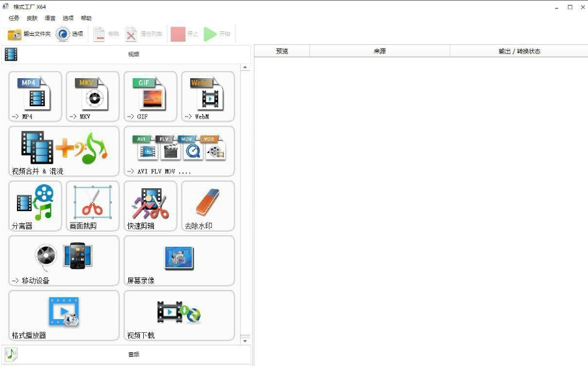Launch the 格式播放器 player

click(64, 315)
